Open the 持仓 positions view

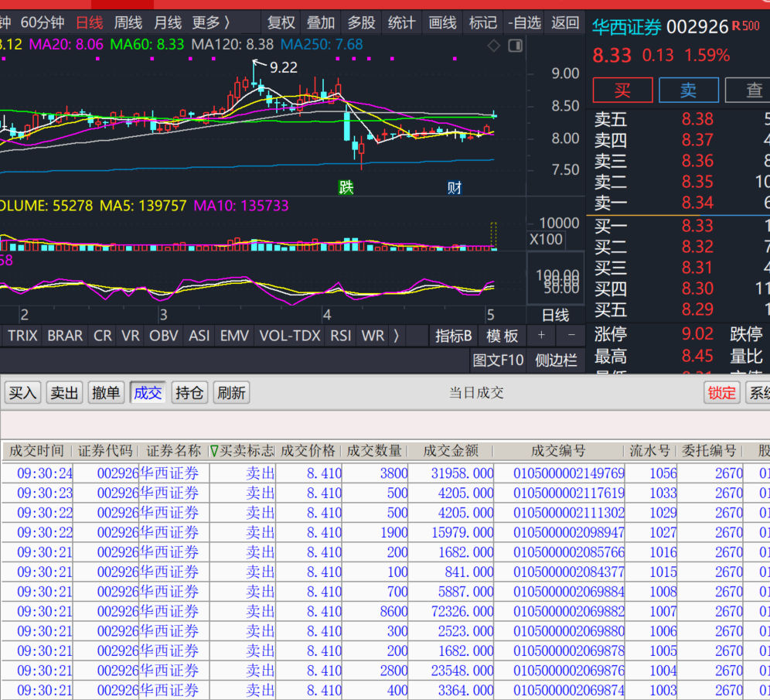coord(189,392)
